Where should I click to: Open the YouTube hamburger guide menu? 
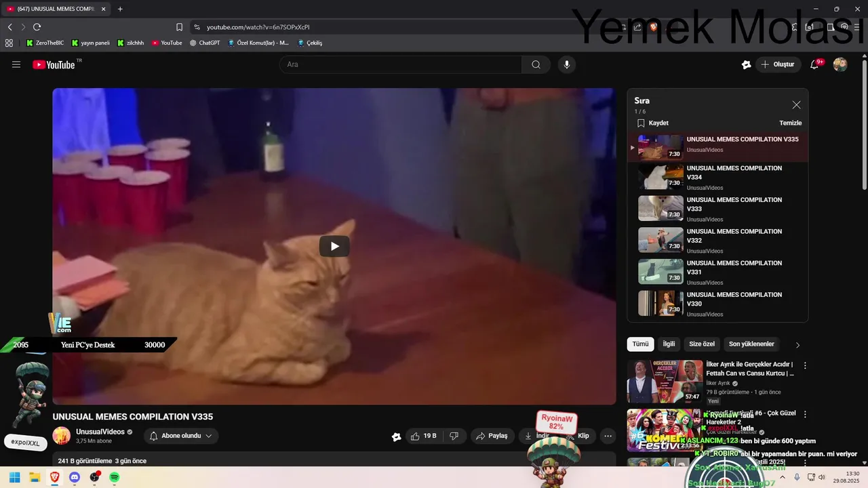(x=16, y=64)
